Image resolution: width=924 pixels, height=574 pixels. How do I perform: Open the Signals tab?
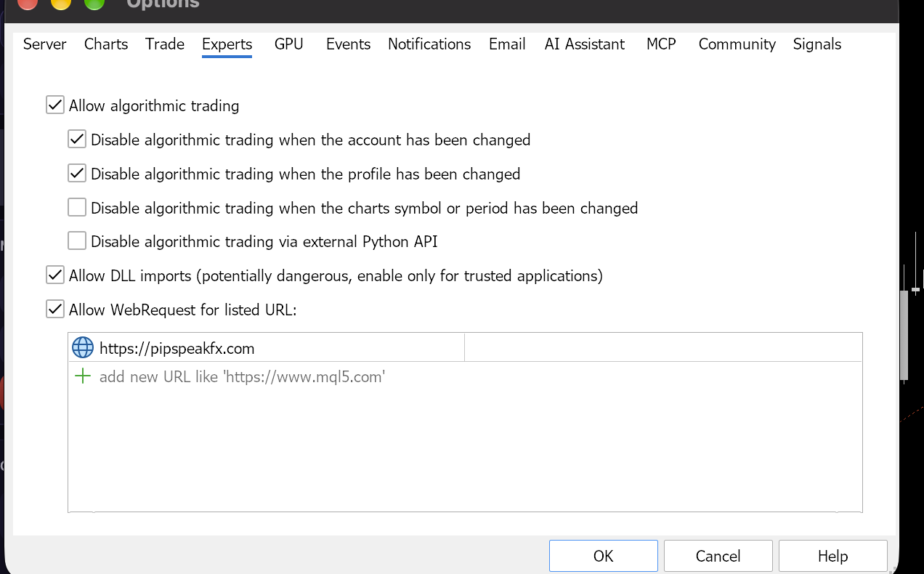(x=816, y=44)
